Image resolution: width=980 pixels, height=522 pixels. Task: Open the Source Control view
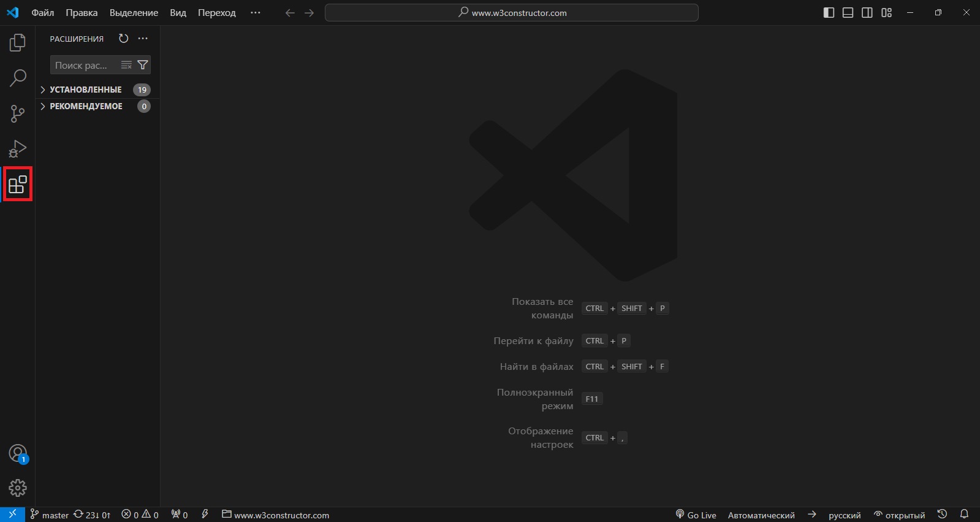(18, 113)
